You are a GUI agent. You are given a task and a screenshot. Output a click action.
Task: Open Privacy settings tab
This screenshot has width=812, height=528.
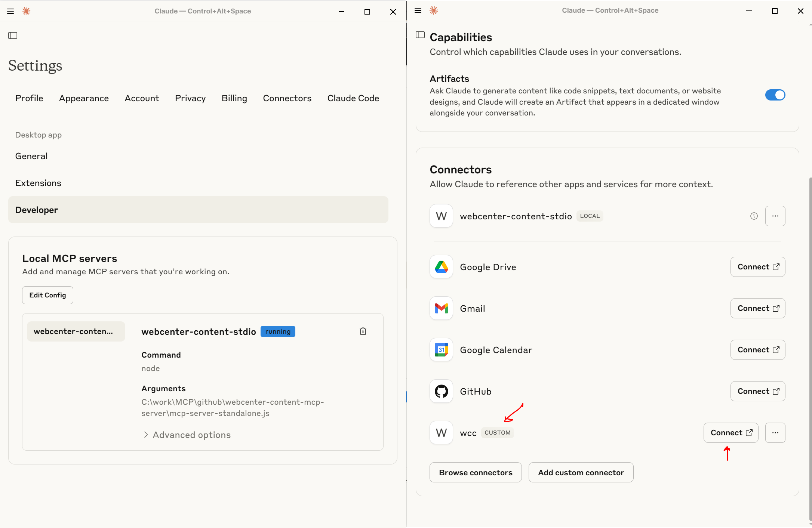coord(190,98)
